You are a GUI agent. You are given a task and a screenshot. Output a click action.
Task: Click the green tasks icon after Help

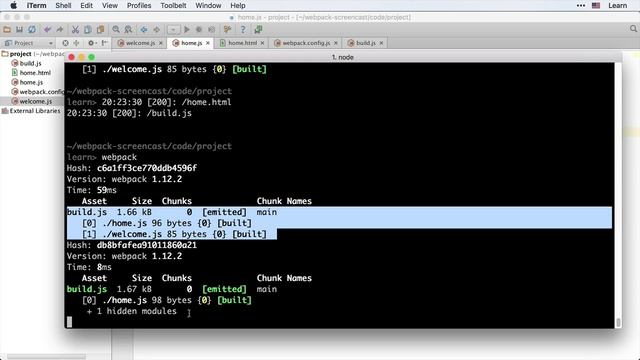[258, 29]
